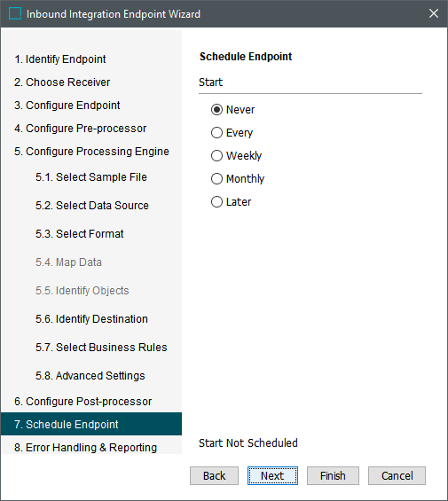Viewport: 448px width, 501px height.
Task: Go to step 1 Identify Endpoint
Action: click(x=60, y=59)
